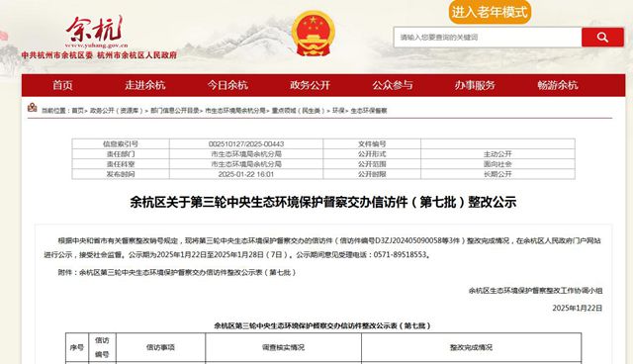Open the 首页 menu item
This screenshot has height=364, width=633.
[x=62, y=85]
